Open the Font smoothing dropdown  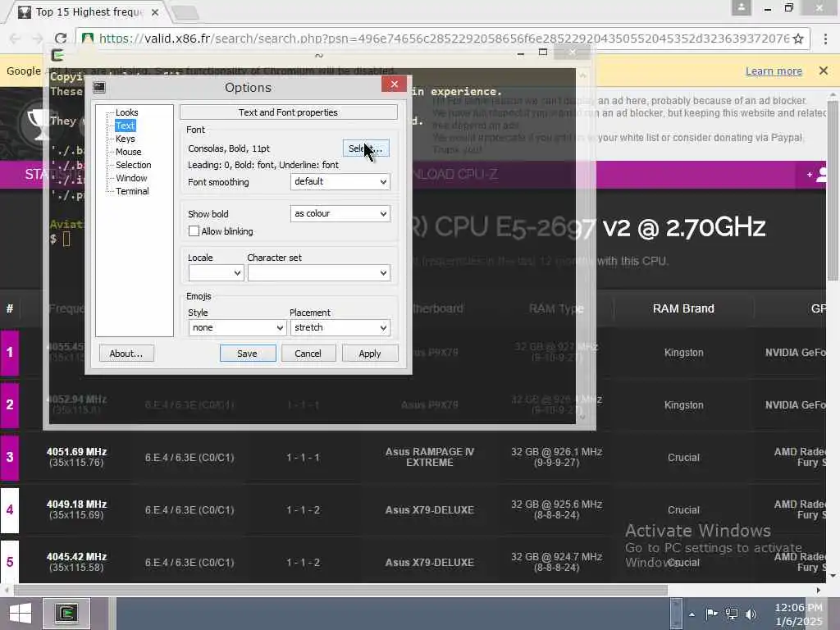pyautogui.click(x=340, y=181)
